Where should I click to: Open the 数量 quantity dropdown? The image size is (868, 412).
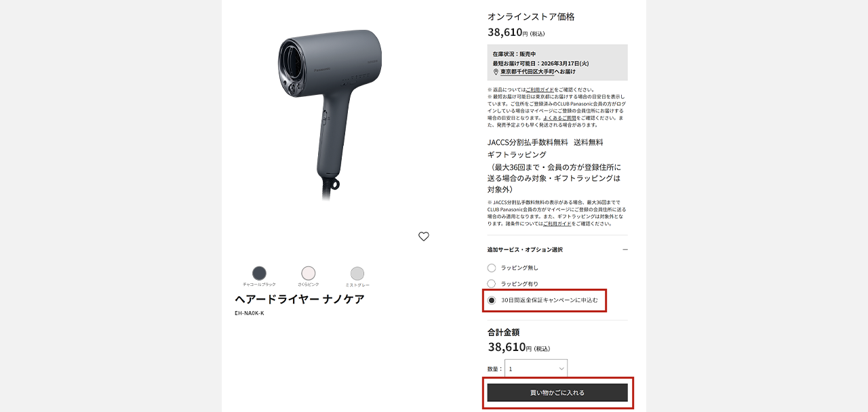pos(536,369)
